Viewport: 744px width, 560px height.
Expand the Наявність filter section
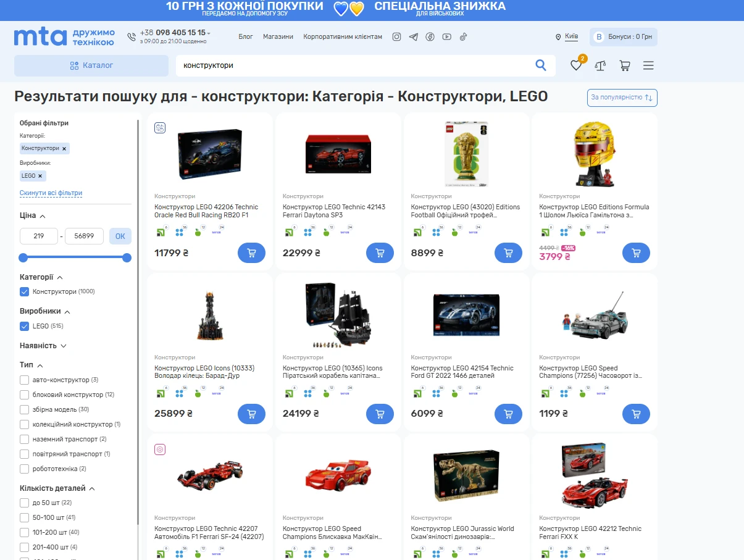tap(64, 346)
